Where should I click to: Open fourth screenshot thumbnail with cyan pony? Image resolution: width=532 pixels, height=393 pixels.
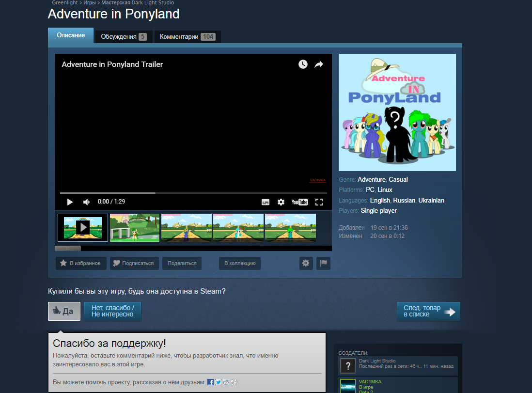[x=238, y=228]
